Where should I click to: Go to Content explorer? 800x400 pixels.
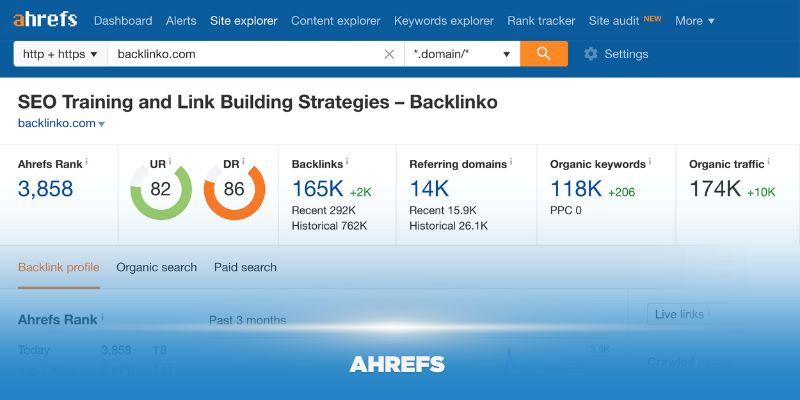[x=336, y=21]
